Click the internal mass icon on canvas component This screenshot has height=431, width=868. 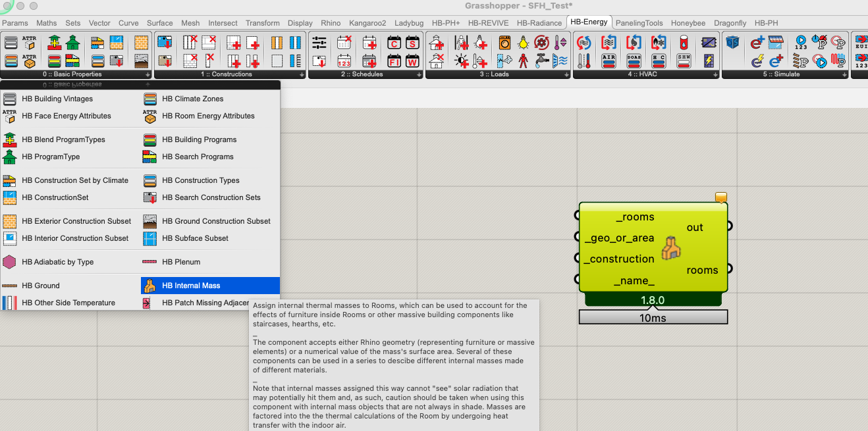coord(670,248)
